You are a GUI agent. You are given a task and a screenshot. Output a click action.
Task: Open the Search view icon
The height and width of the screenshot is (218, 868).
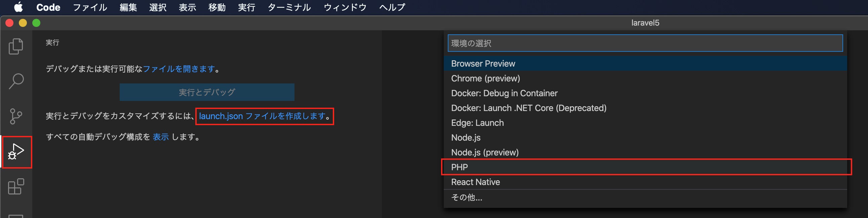click(16, 81)
